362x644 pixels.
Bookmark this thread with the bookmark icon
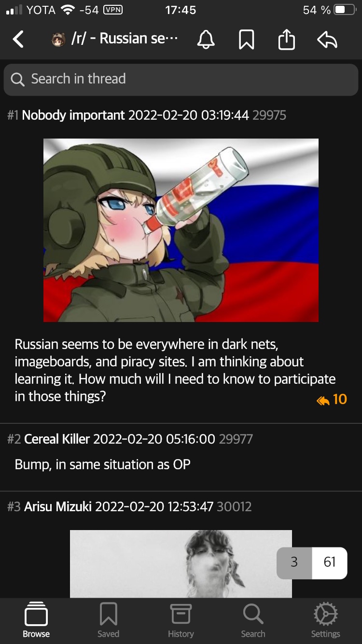tap(247, 39)
